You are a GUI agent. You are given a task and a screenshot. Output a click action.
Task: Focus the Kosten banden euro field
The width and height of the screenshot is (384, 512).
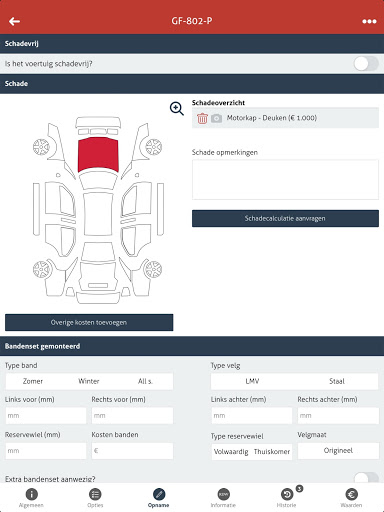[x=132, y=451]
